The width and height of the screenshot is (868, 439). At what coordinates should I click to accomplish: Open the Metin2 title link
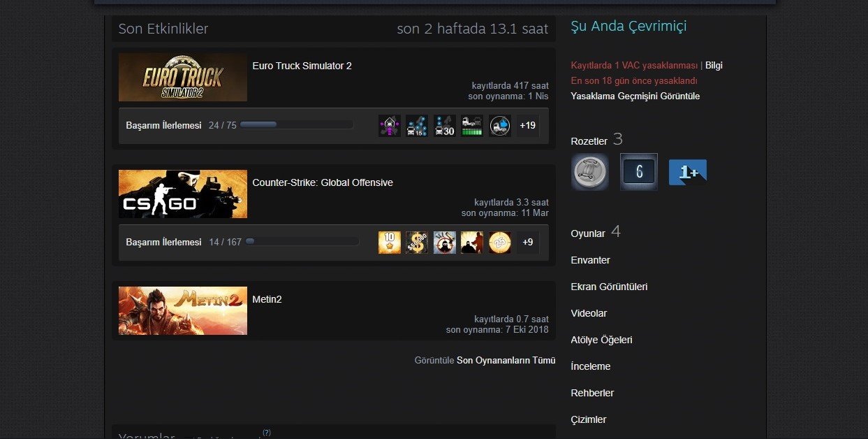(x=267, y=299)
